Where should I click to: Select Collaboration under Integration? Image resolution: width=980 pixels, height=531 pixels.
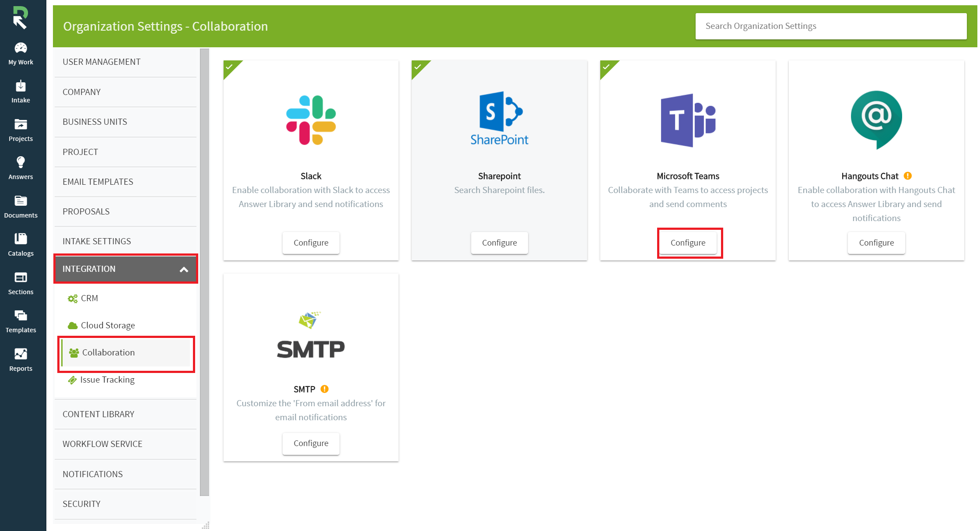pos(126,353)
